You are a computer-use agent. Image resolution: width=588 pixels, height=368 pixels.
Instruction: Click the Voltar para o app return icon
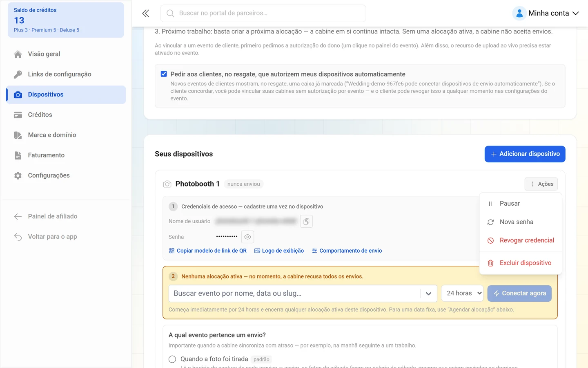18,237
